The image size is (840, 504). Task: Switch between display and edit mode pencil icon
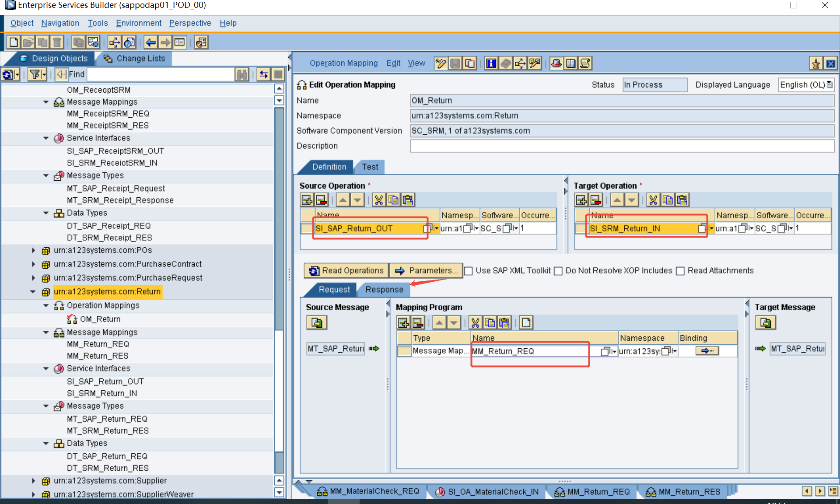coord(441,63)
